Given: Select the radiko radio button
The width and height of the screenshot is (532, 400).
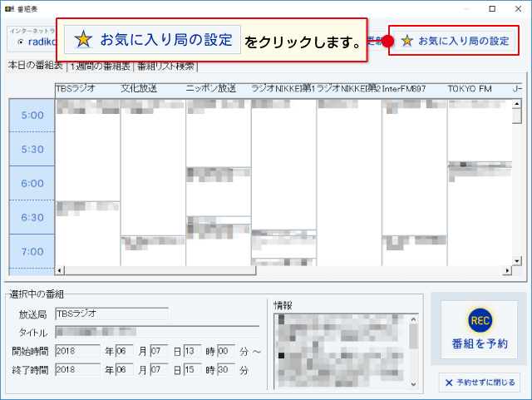Looking at the screenshot, I should (21, 42).
